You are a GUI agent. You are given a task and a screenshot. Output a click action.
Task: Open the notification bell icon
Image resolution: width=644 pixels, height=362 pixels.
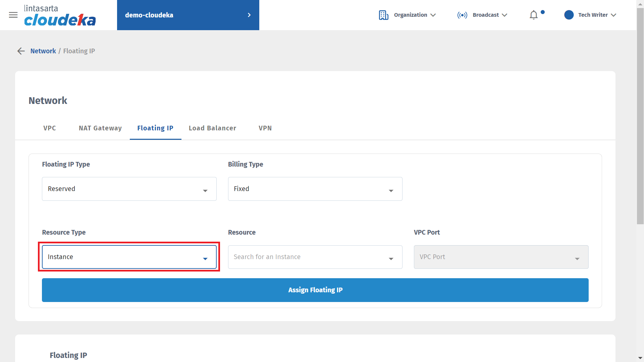tap(534, 15)
